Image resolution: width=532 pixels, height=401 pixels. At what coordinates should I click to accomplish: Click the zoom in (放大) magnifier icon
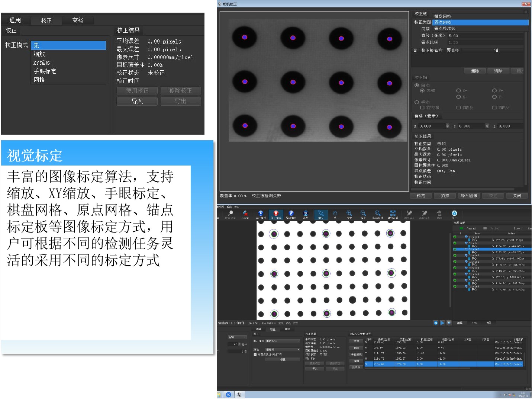click(349, 214)
